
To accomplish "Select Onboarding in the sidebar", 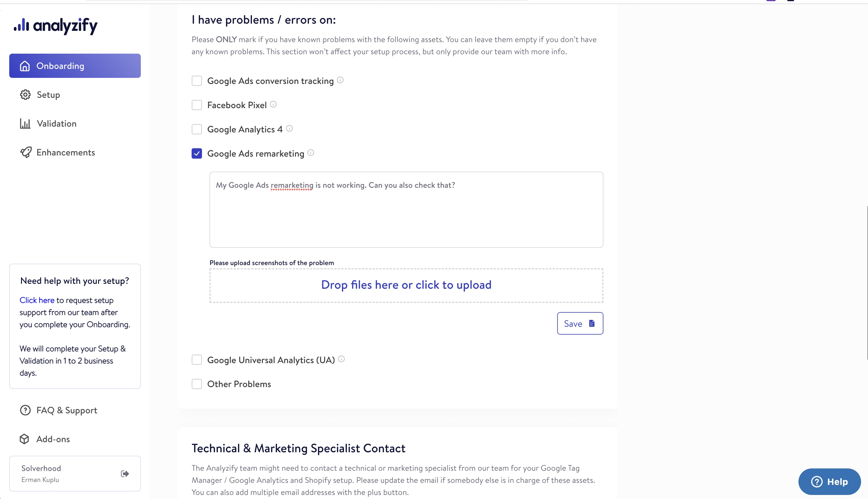I will (x=60, y=66).
